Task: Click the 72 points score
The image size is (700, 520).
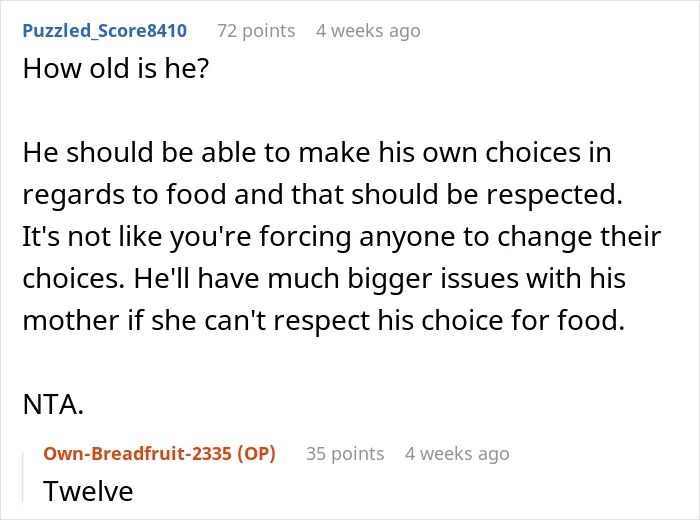Action: (256, 31)
